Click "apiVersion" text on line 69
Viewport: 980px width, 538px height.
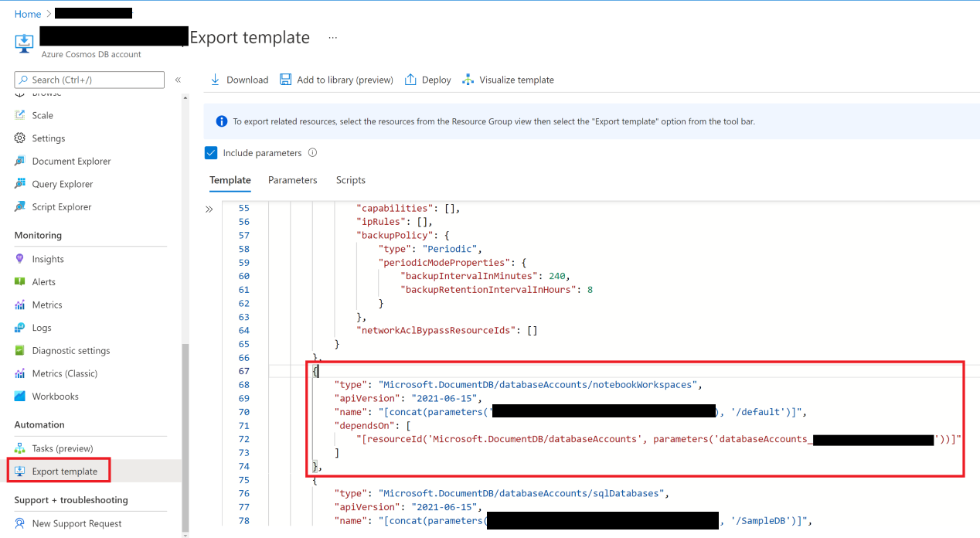coord(367,398)
